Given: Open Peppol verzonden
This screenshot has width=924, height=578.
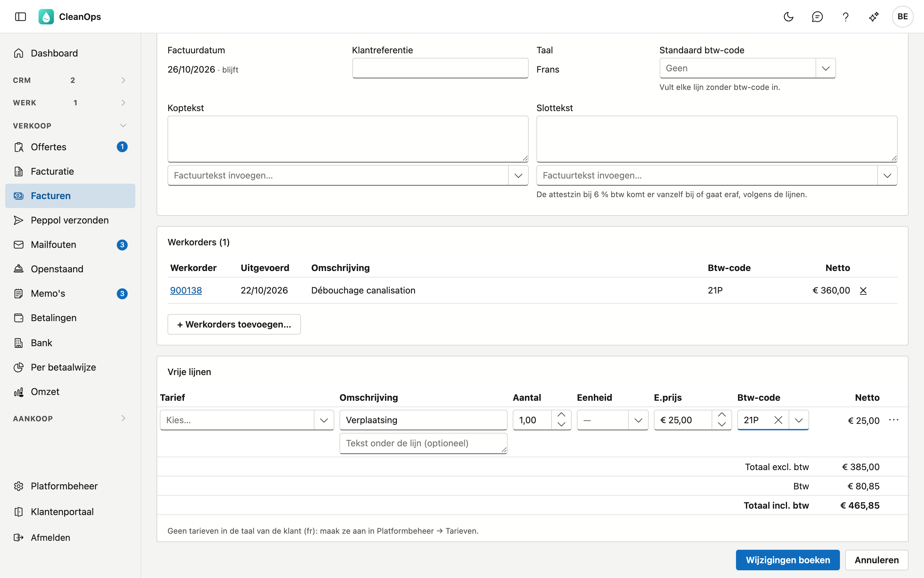Looking at the screenshot, I should tap(70, 220).
